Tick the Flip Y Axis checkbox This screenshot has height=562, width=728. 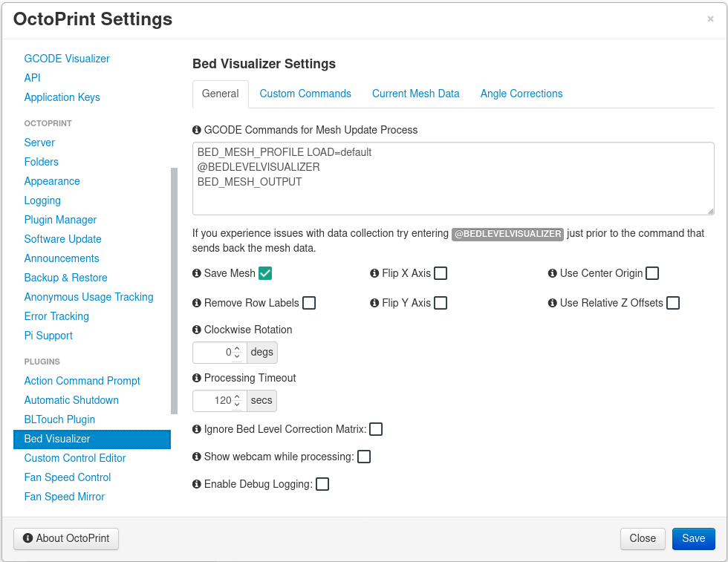pyautogui.click(x=441, y=303)
